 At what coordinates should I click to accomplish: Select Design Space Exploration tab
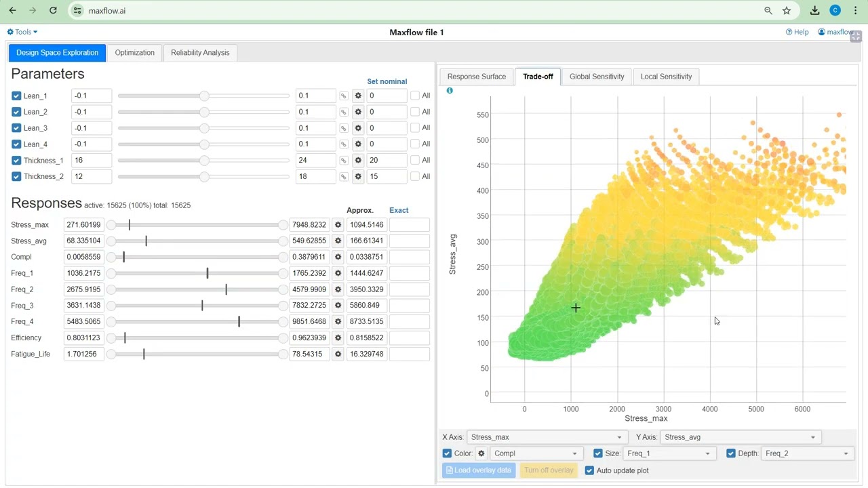(x=57, y=53)
